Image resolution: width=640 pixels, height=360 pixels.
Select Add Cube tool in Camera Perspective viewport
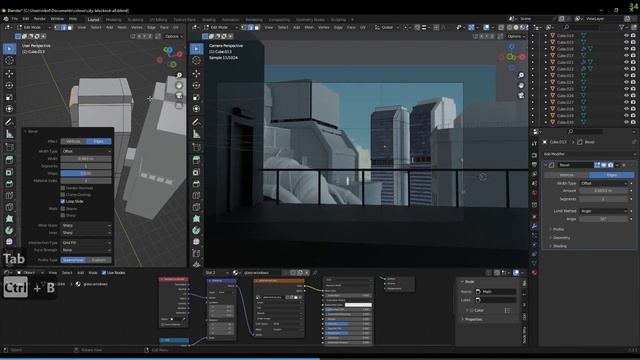coord(196,147)
